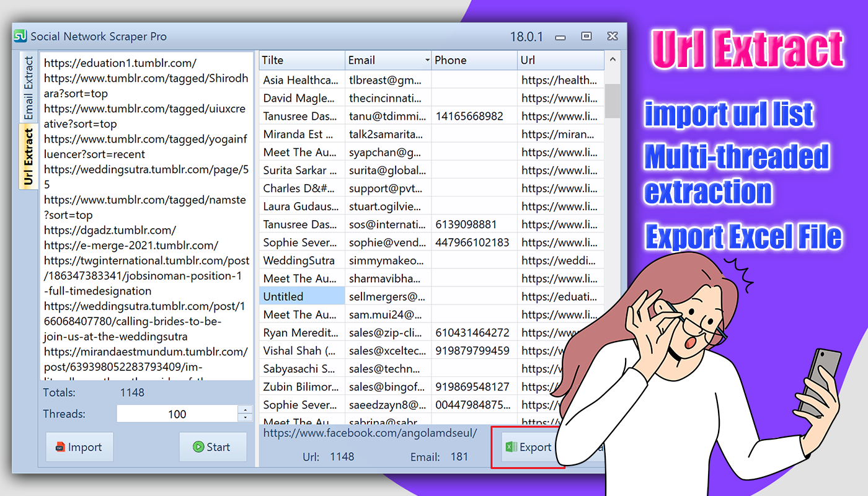
Task: Click the red file icon on Import
Action: coord(60,447)
